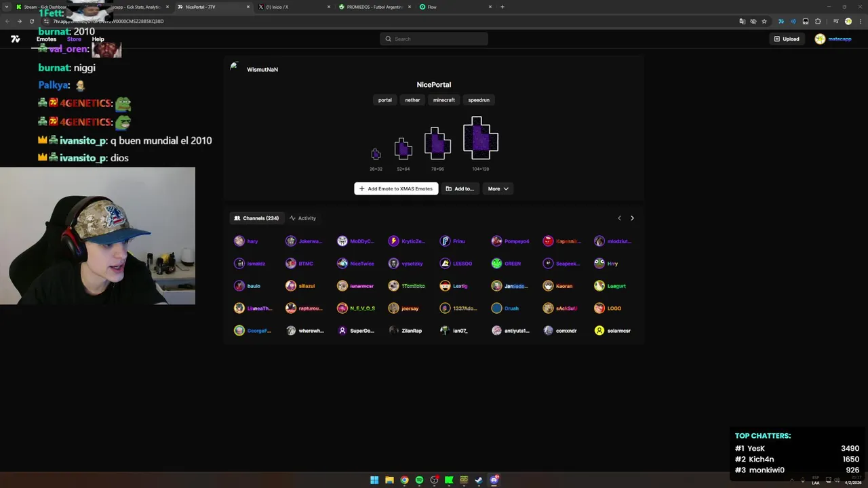Open the Help menu item
The image size is (868, 488).
tap(98, 39)
